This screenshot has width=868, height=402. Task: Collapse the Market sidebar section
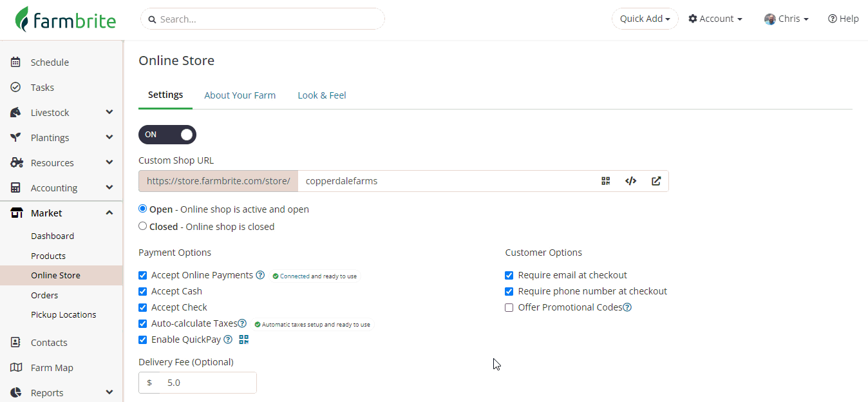point(109,213)
